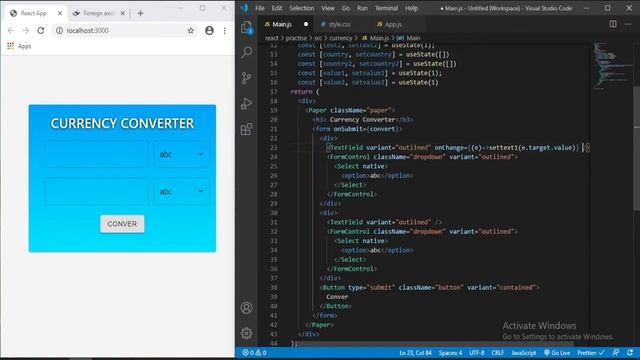Place cursor on line 38 Button tag
640x360 pixels.
click(x=429, y=287)
